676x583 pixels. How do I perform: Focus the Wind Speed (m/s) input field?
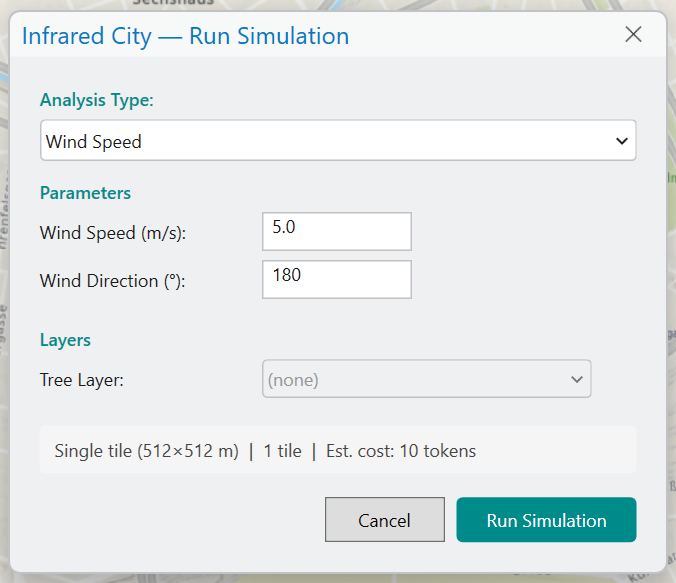pyautogui.click(x=337, y=232)
